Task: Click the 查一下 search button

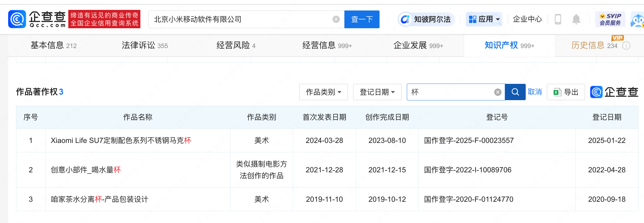Action: pos(362,19)
